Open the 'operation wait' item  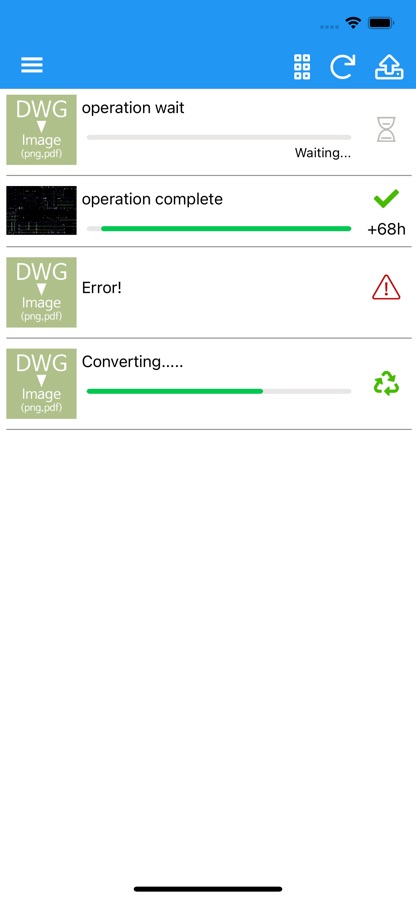pyautogui.click(x=133, y=108)
